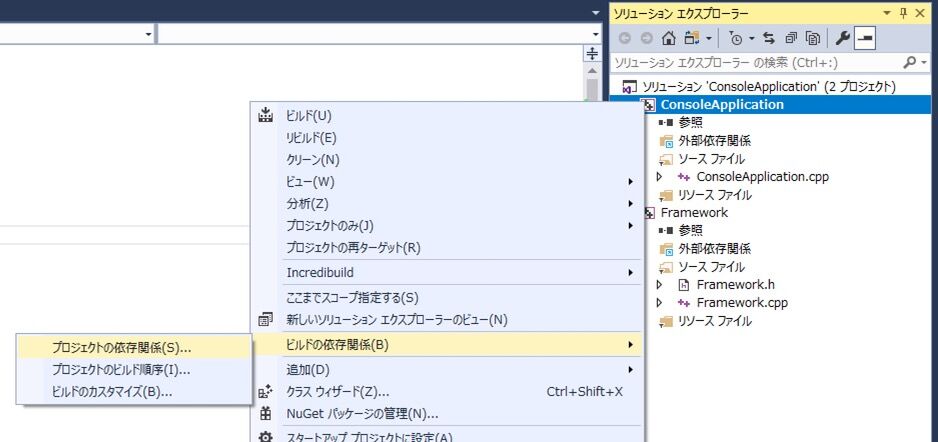Select ビルドのカスタマイズ(B)... in submenu
The image size is (938, 442).
click(134, 392)
